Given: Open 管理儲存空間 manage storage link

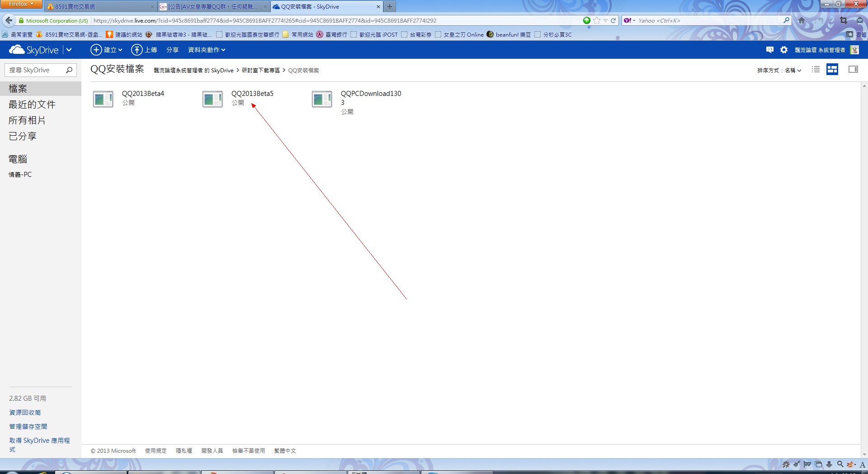Looking at the screenshot, I should tap(28, 427).
